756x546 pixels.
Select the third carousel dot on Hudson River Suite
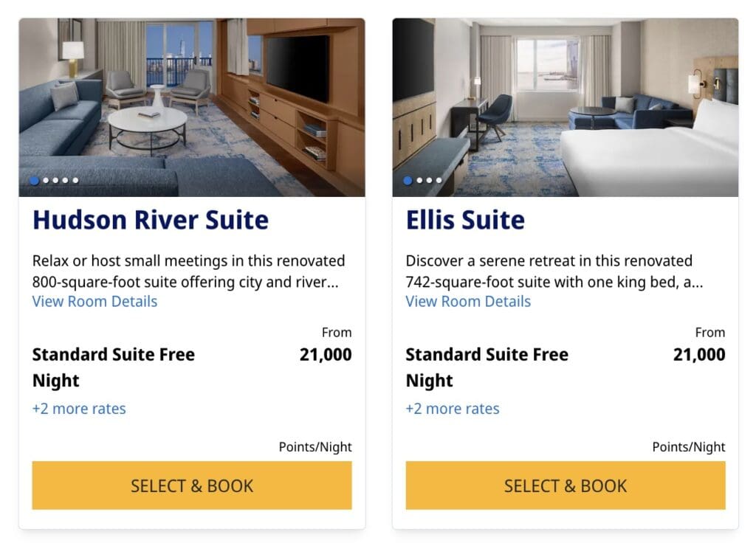click(55, 180)
